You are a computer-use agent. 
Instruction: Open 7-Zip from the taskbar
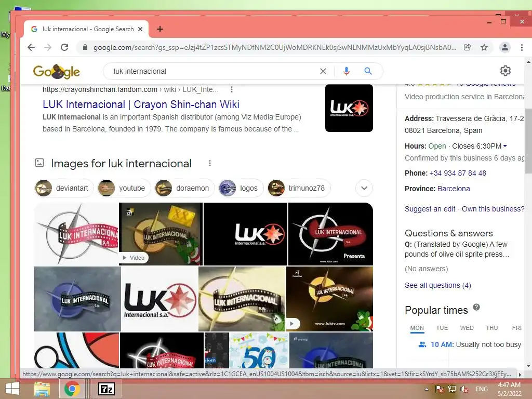(x=106, y=389)
